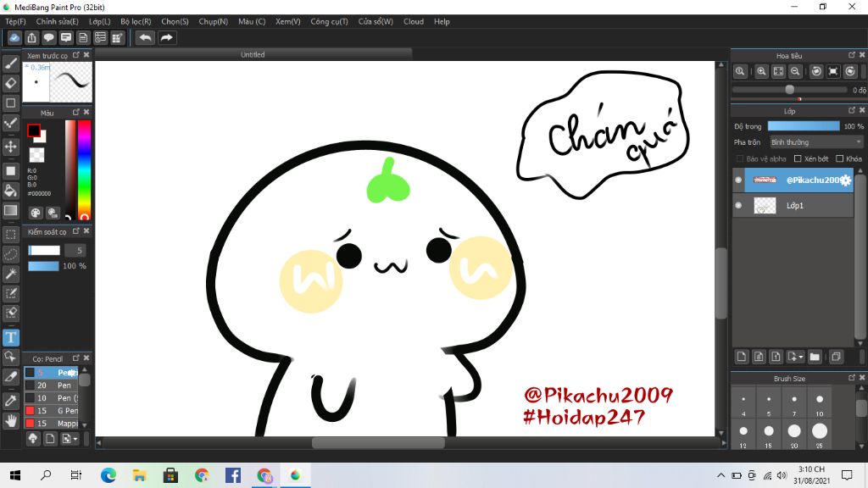Select the Select Eraser tool
Image resolution: width=868 pixels, height=488 pixels.
(10, 313)
